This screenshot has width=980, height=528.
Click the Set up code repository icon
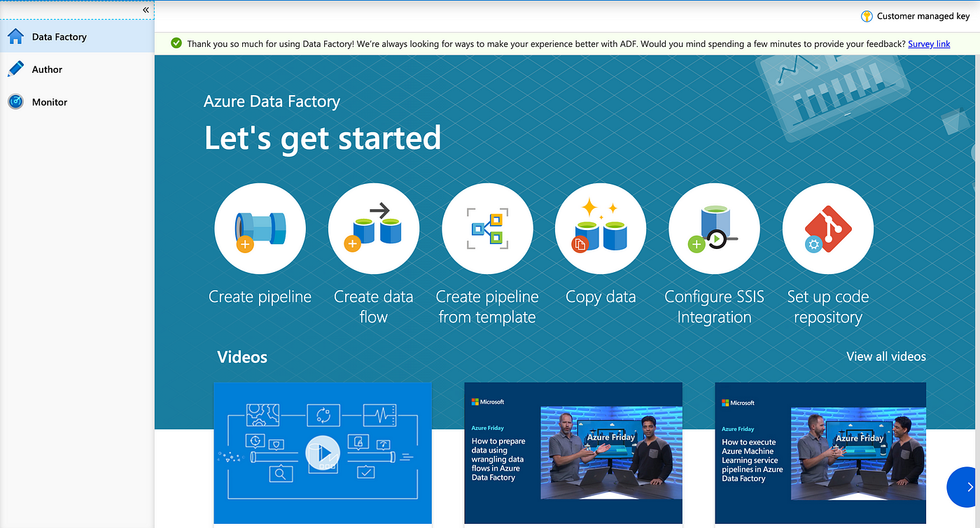click(x=828, y=229)
